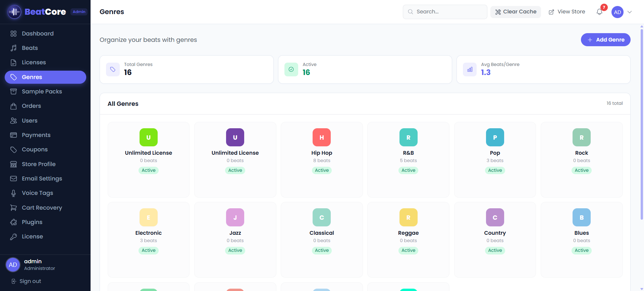Click the Active checkmark stat icon
Image resolution: width=644 pixels, height=291 pixels.
291,69
